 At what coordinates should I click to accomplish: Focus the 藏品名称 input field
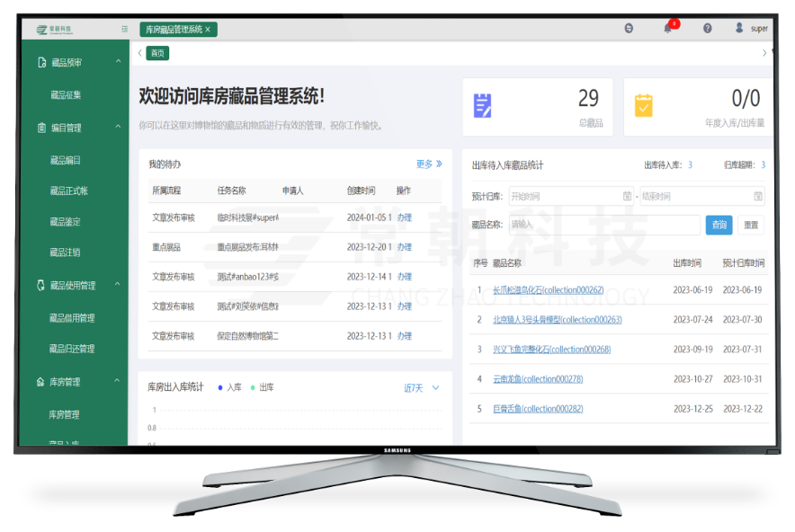(604, 225)
